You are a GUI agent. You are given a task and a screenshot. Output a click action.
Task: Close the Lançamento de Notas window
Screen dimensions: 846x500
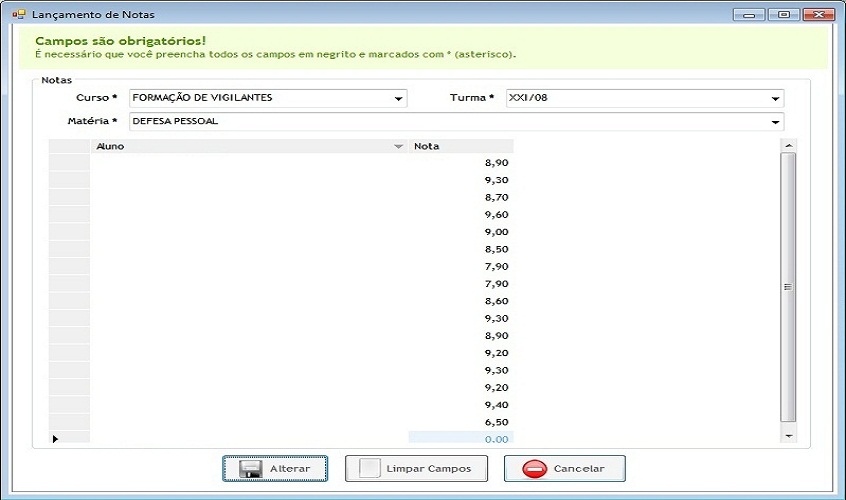(x=818, y=15)
